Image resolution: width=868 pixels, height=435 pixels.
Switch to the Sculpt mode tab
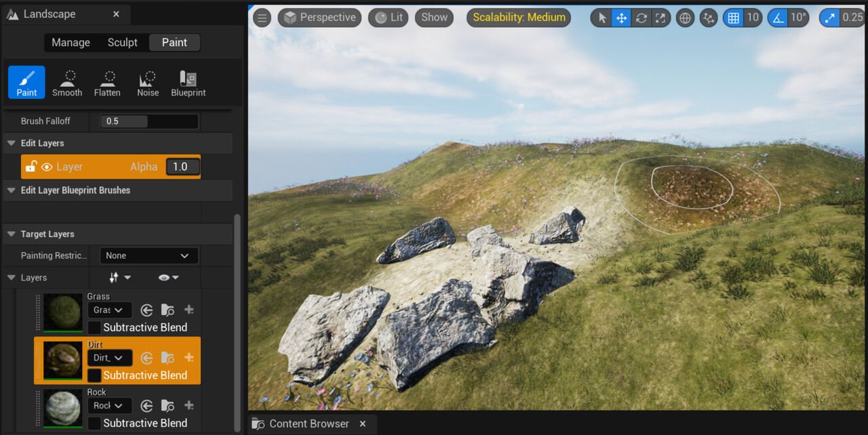122,42
